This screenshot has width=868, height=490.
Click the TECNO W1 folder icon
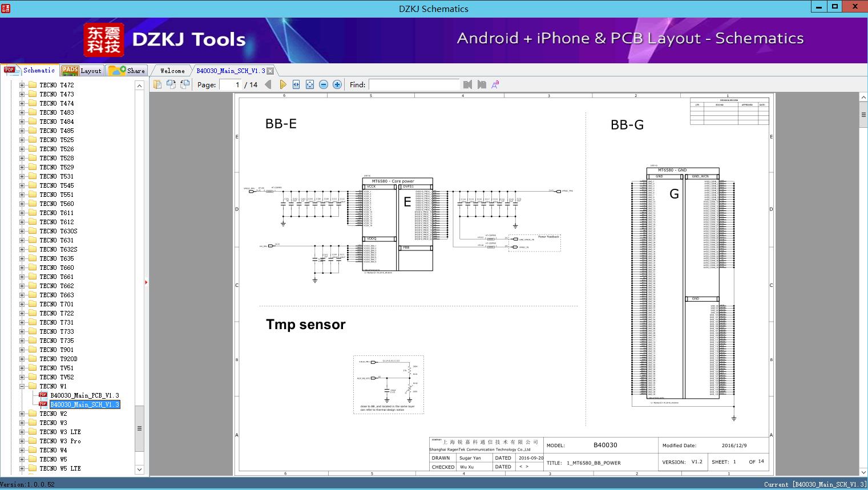[33, 386]
